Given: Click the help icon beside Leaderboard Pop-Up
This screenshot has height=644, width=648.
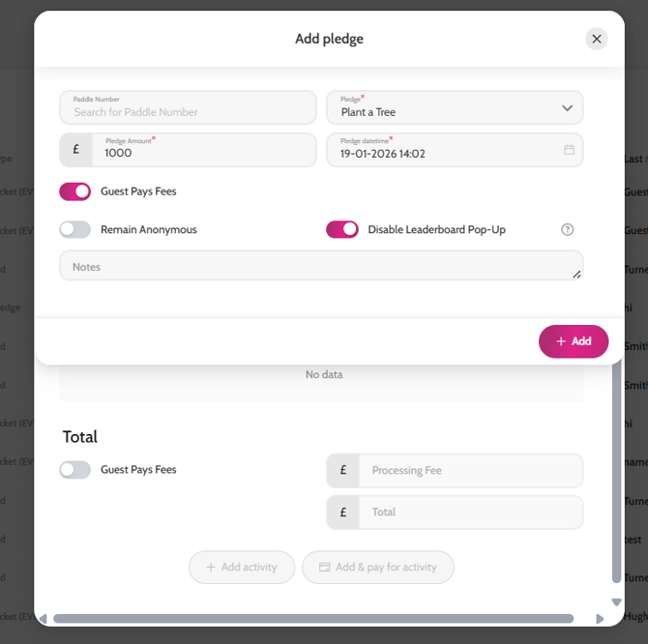Looking at the screenshot, I should [567, 230].
